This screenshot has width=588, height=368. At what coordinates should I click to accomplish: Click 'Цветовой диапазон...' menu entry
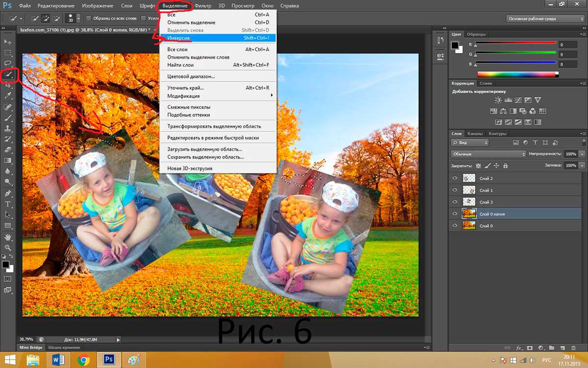coord(191,77)
